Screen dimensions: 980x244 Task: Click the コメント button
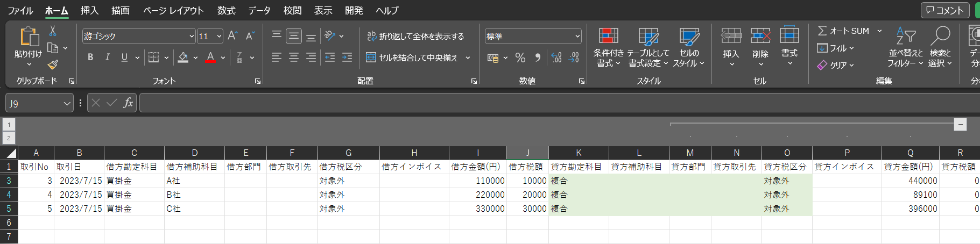coord(944,10)
